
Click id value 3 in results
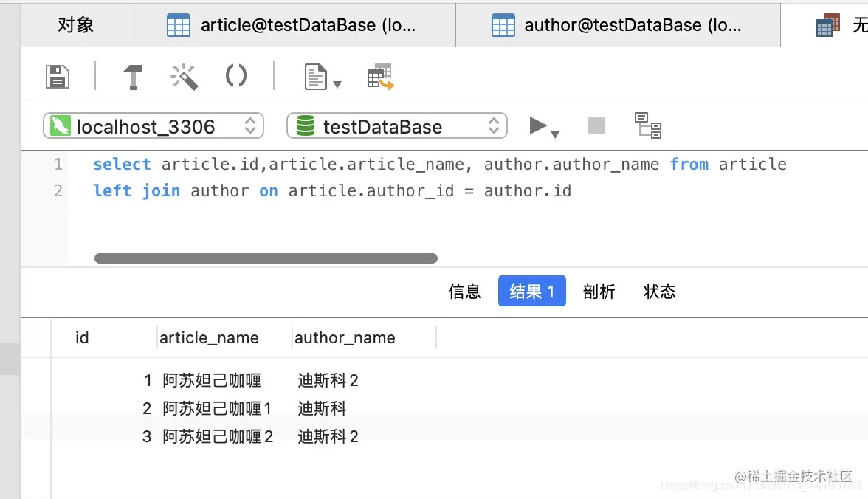point(147,436)
